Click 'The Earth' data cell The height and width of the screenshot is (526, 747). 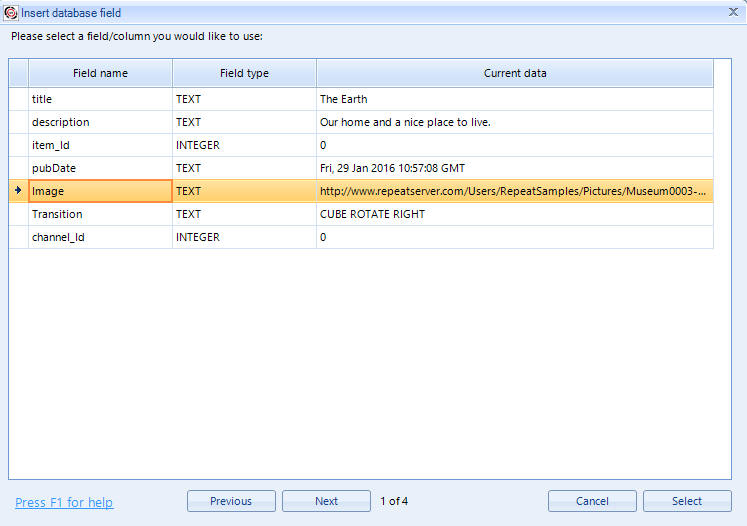(515, 99)
